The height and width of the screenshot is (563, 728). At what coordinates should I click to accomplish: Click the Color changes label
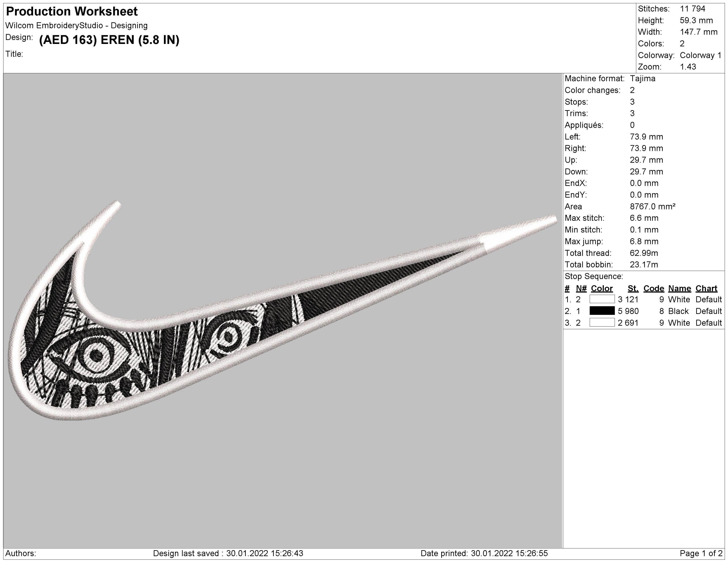pos(592,90)
